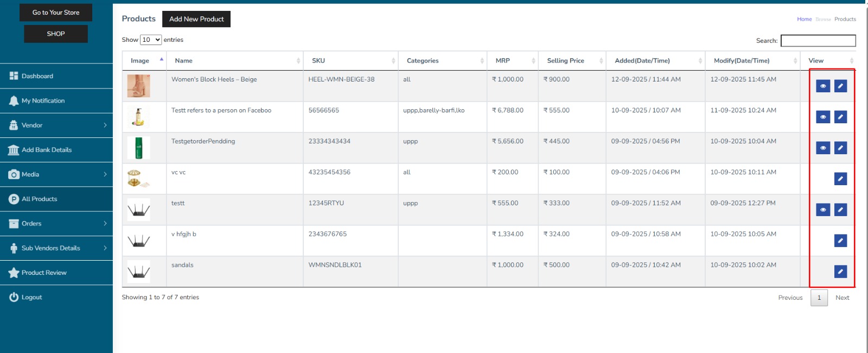View the TestgetorderPendding product via eye icon
868x353 pixels.
click(823, 148)
